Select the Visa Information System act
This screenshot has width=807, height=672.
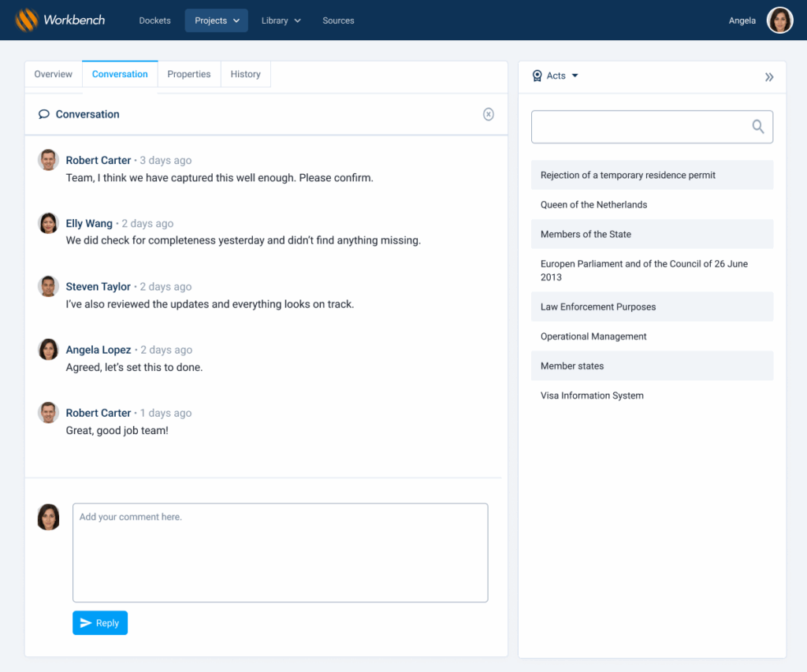[592, 395]
